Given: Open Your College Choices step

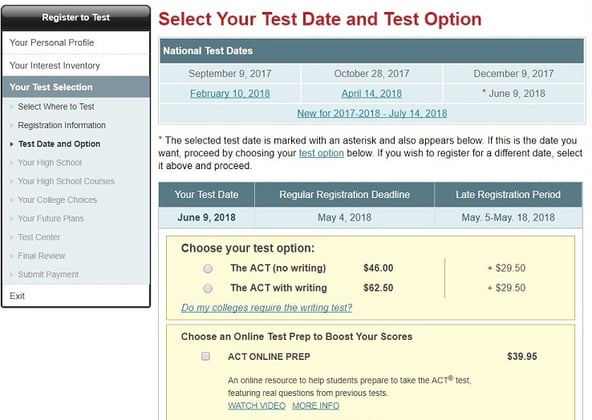Looking at the screenshot, I should [57, 200].
